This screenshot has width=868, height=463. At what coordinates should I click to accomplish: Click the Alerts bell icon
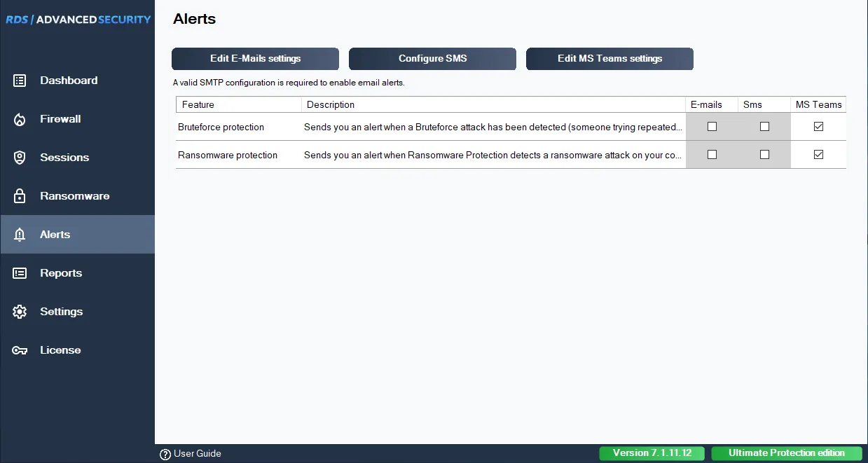coord(20,235)
